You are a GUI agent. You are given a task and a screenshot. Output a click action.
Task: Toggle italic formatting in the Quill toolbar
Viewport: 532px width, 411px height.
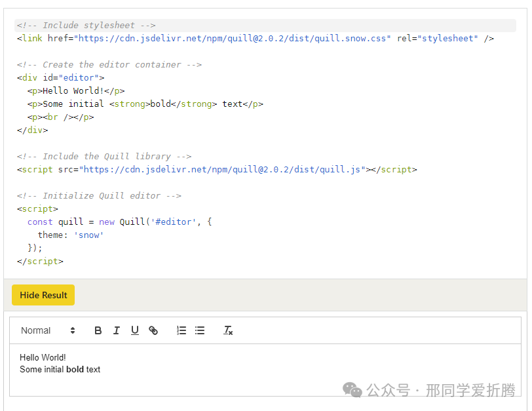pos(117,330)
